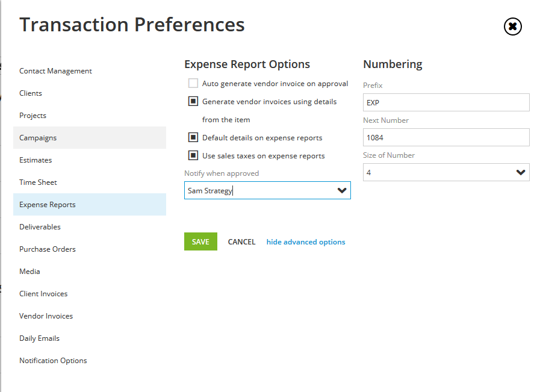Go to Projects preferences
The width and height of the screenshot is (543, 392).
(x=90, y=116)
